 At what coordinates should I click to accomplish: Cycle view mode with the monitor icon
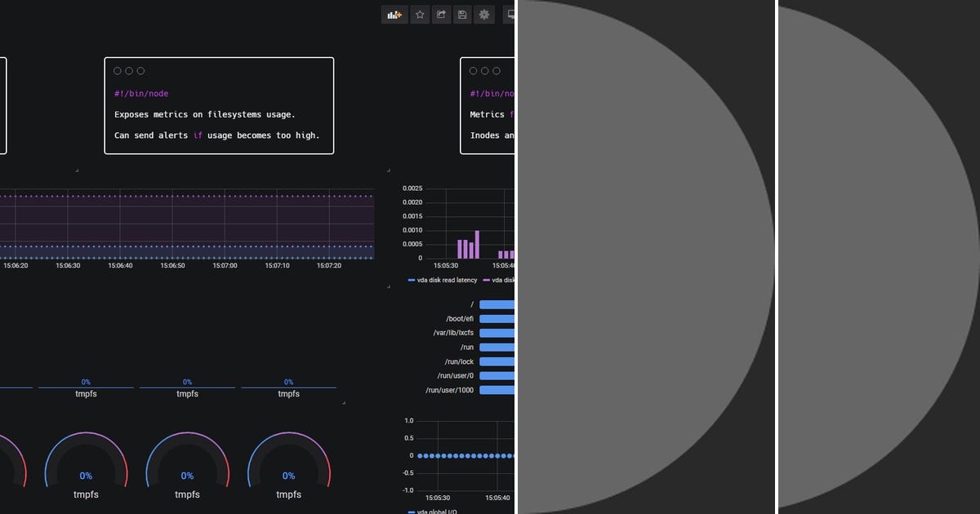pyautogui.click(x=509, y=15)
